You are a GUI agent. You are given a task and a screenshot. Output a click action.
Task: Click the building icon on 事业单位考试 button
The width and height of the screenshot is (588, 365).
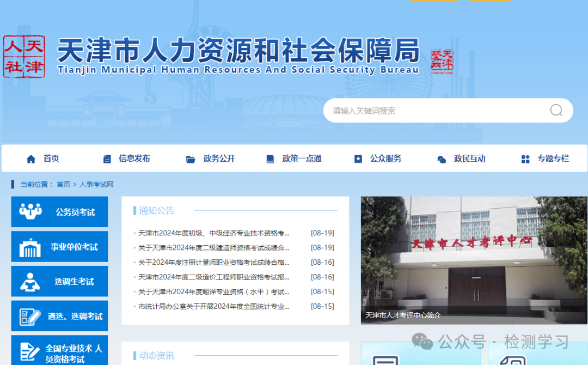tap(30, 246)
